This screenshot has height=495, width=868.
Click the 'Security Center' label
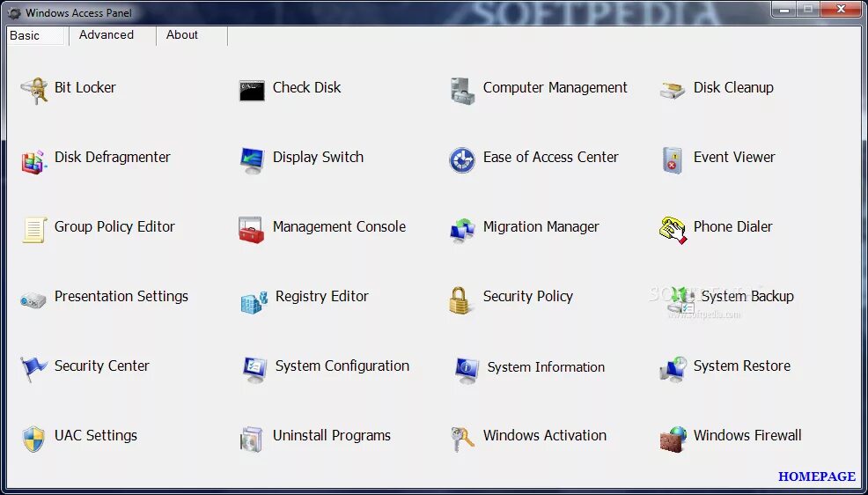tap(102, 366)
